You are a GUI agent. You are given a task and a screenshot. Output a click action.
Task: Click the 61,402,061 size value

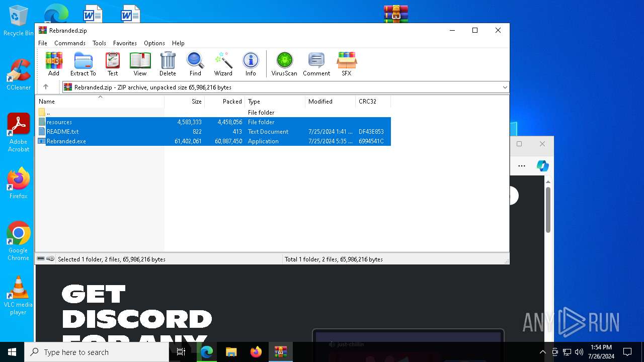[188, 141]
